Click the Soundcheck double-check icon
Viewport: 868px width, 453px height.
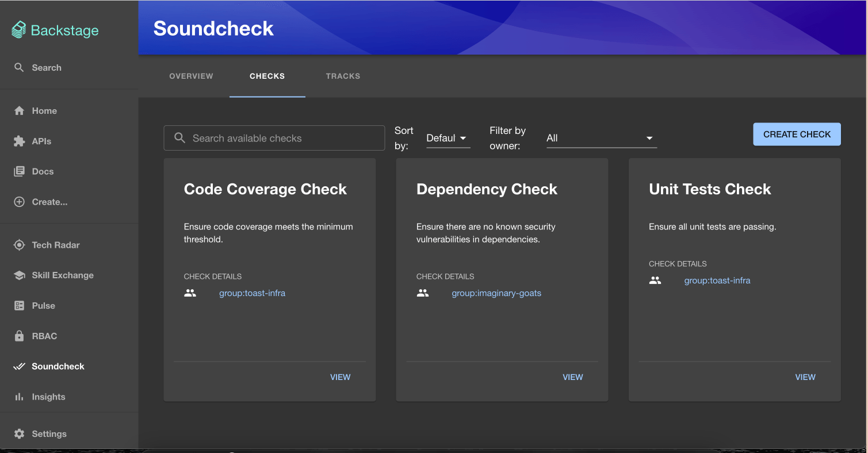[19, 366]
